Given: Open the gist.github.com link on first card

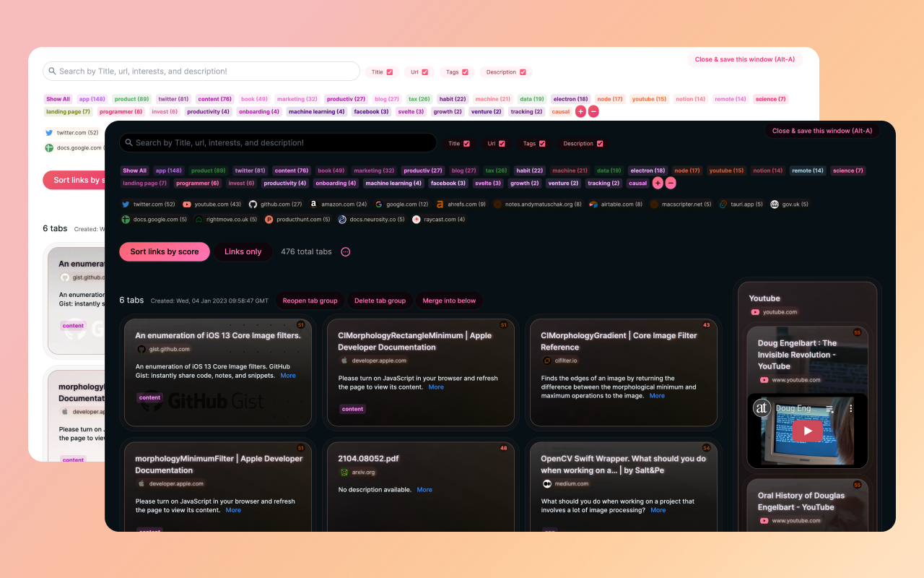Looking at the screenshot, I should point(170,350).
